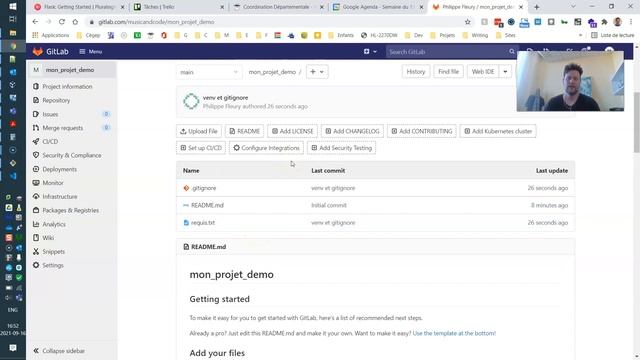The image size is (640, 360).
Task: Click the Deployments sidebar icon
Action: click(36, 169)
